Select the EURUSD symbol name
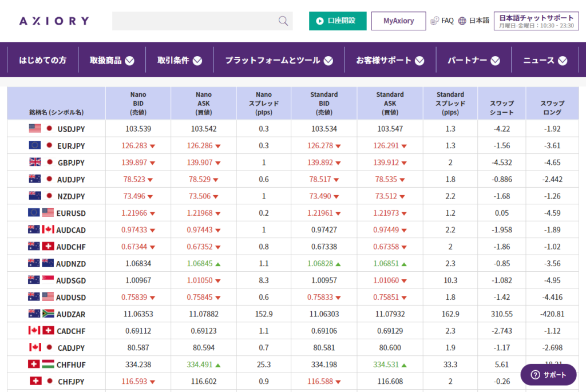This screenshot has width=586, height=392. [71, 213]
